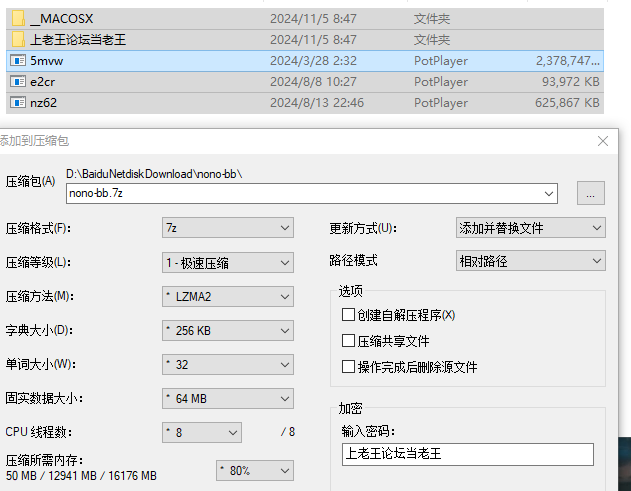Open the 字典大小 256 KB dropdown
Screen dimensions: 631x491
[228, 330]
